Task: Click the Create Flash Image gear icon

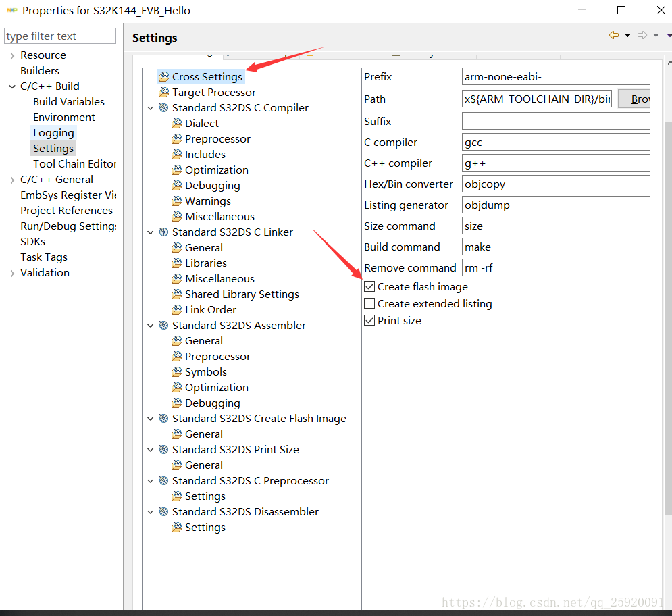Action: (x=163, y=418)
